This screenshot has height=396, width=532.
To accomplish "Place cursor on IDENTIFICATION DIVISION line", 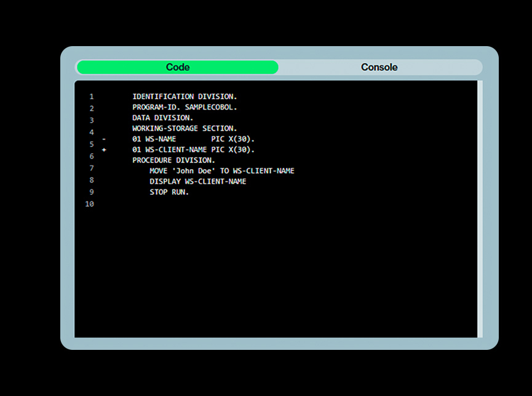I will 185,97.
